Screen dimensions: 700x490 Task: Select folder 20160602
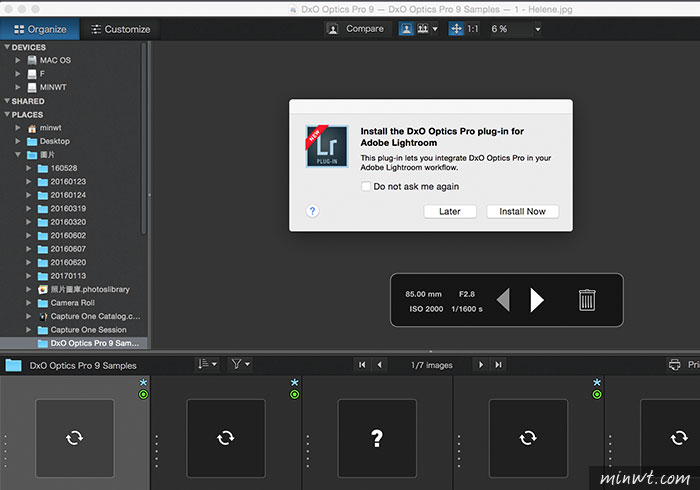(68, 235)
